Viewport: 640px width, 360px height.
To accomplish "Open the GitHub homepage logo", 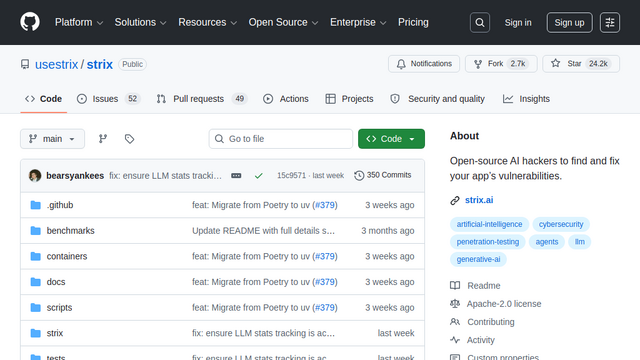I will 30,22.
